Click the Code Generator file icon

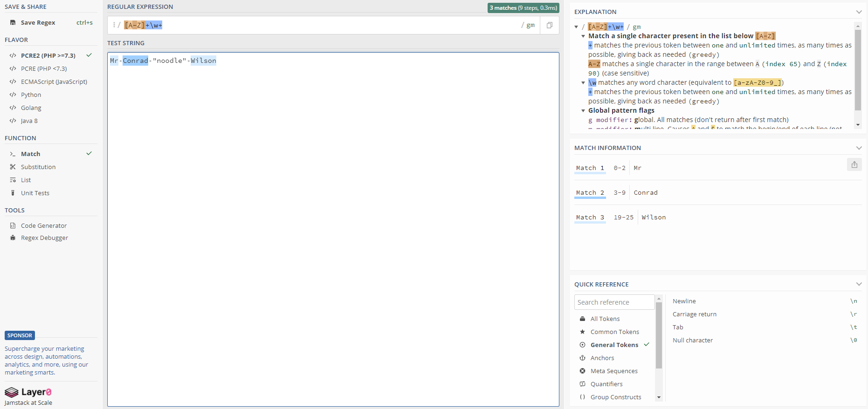point(13,225)
